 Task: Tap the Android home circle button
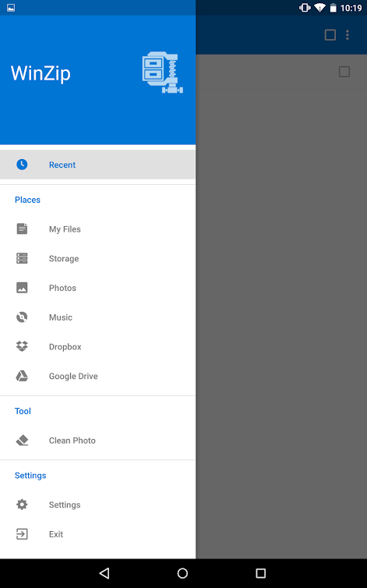point(182,573)
